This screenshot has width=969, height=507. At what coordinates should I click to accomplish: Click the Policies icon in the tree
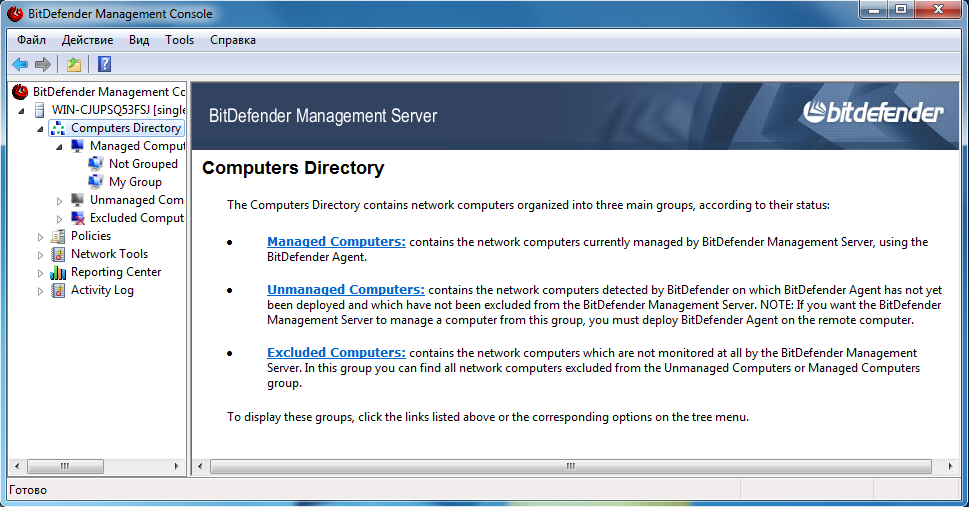pyautogui.click(x=58, y=236)
